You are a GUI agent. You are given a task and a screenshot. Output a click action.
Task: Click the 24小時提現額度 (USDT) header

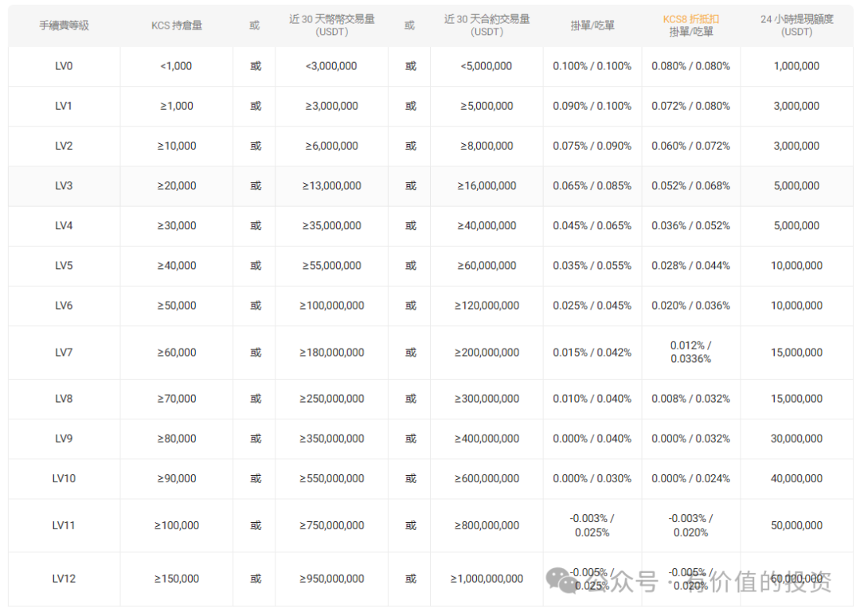pyautogui.click(x=797, y=25)
